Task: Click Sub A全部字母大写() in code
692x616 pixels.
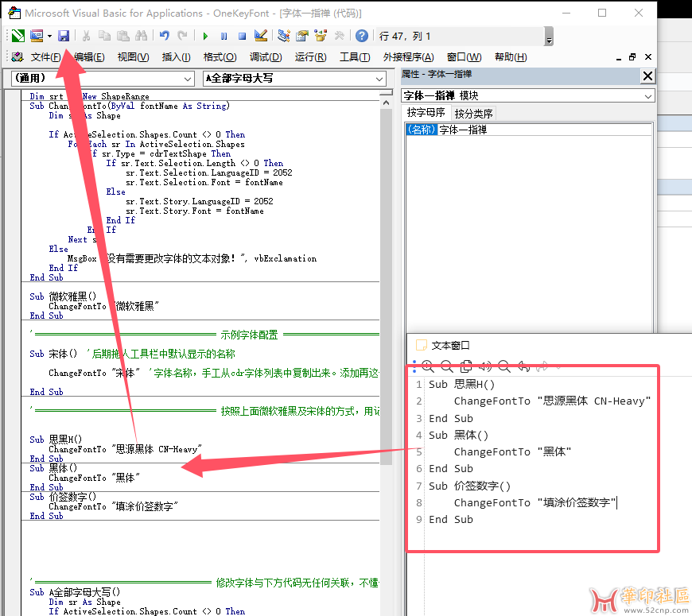Action: 75,592
